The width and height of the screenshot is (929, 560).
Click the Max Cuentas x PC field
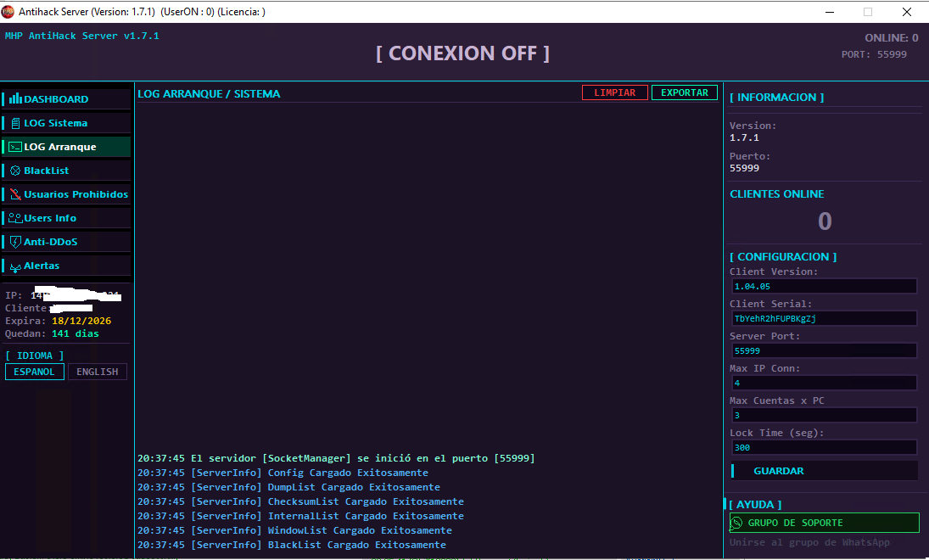[824, 415]
